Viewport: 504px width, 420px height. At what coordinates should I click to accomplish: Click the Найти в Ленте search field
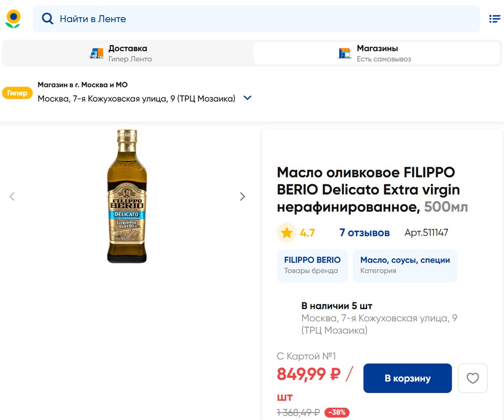256,19
